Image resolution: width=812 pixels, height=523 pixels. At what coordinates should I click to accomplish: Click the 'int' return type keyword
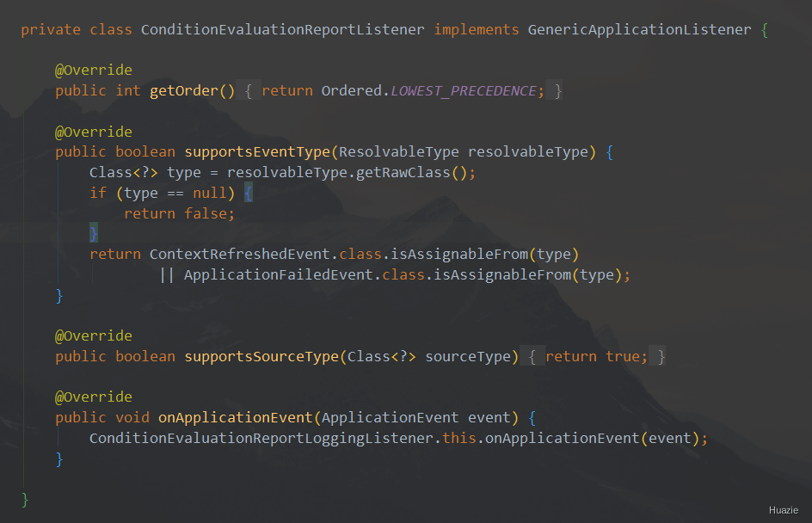pos(128,90)
